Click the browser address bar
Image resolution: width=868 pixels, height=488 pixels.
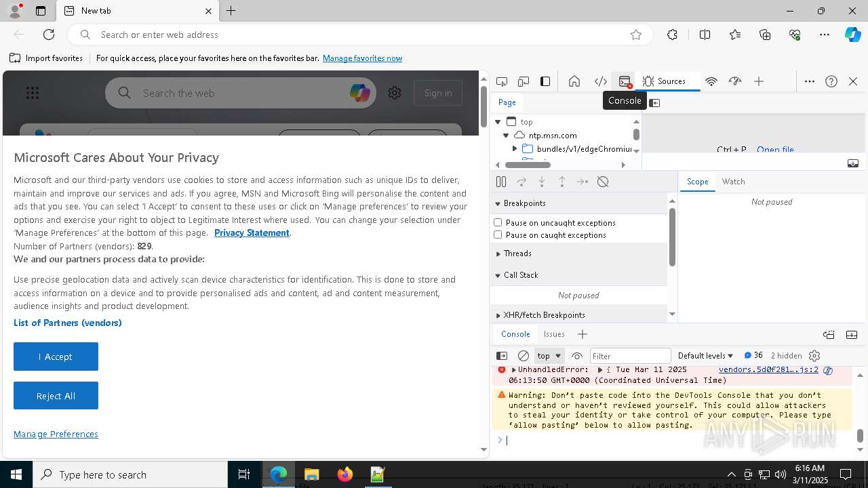(359, 35)
